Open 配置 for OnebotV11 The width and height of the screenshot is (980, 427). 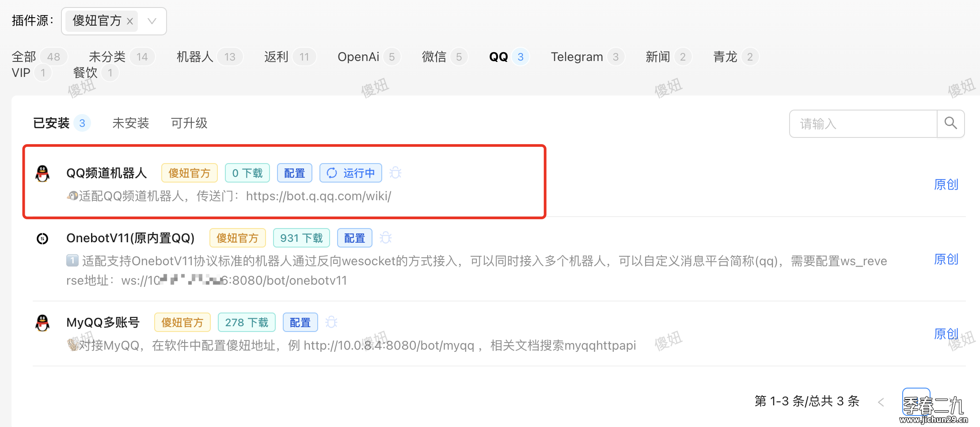tap(355, 238)
